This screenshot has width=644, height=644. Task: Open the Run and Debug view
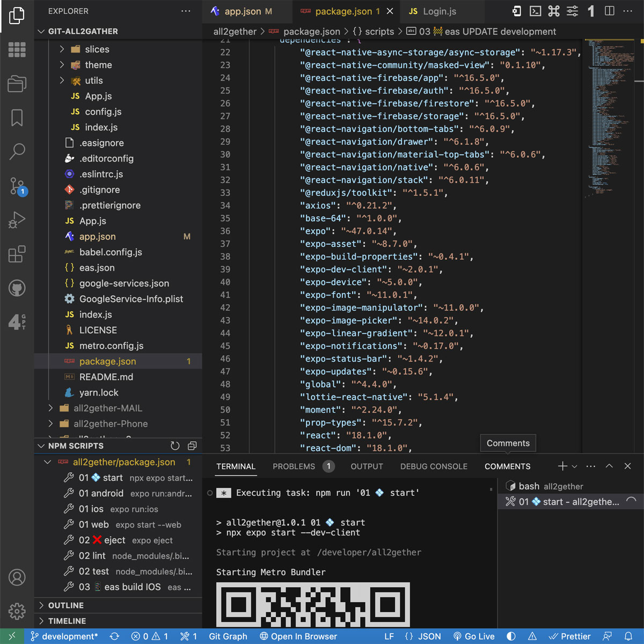coord(17,220)
